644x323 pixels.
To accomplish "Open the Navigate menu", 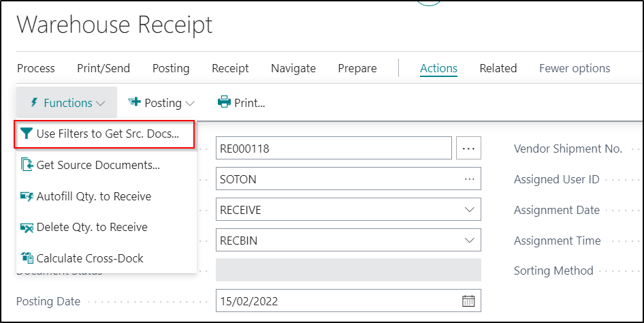I will pyautogui.click(x=293, y=68).
